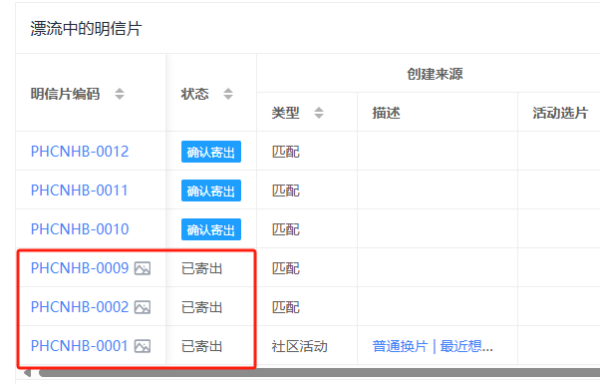Viewport: 600px width, 384px height.
Task: Click the scrollbar left arrow
Action: [x=27, y=373]
